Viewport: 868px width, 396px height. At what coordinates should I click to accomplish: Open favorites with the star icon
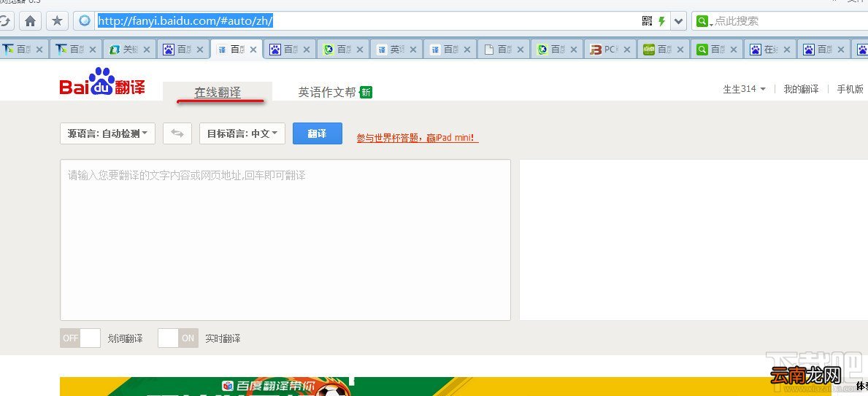coord(56,21)
